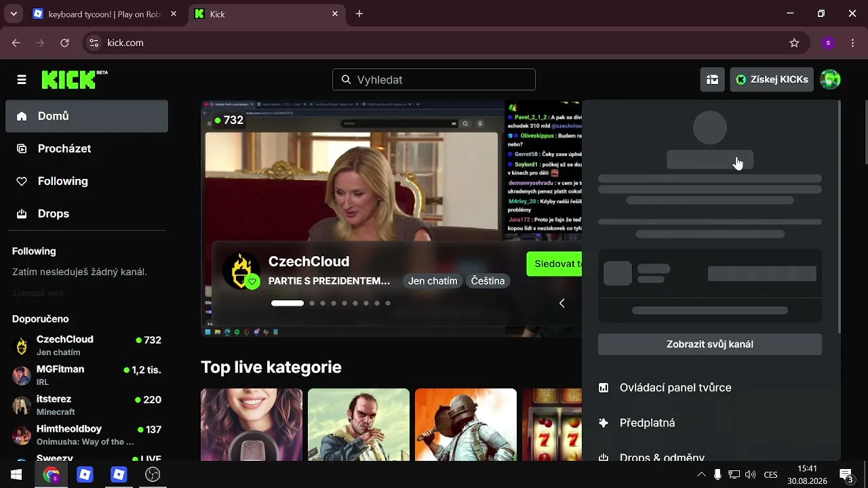Open the tab search dropdown
The image size is (868, 488).
coord(14,14)
